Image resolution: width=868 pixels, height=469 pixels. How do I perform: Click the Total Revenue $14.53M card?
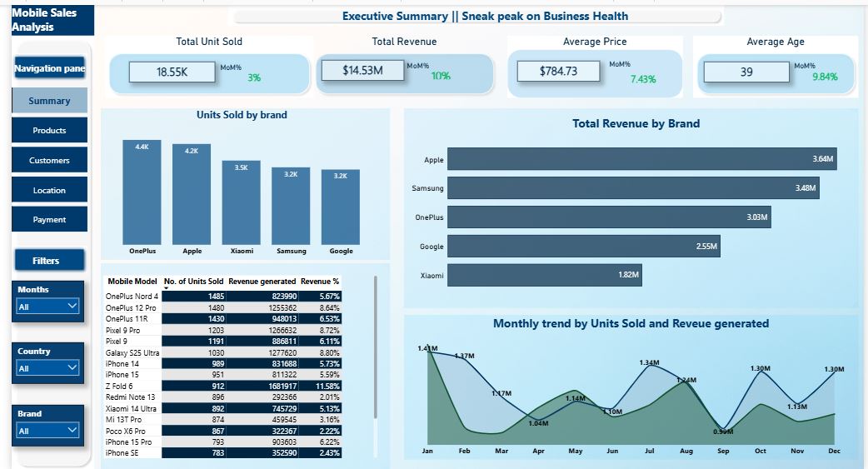pyautogui.click(x=362, y=72)
